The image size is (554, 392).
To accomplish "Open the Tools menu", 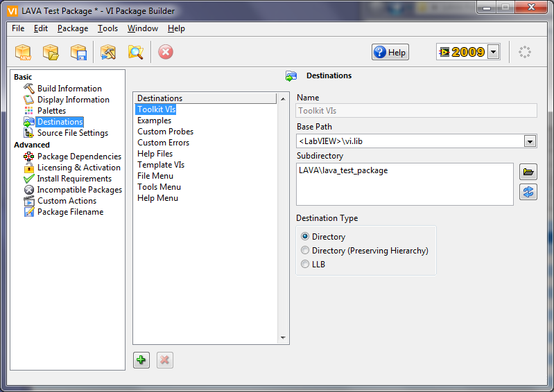I will coord(107,28).
